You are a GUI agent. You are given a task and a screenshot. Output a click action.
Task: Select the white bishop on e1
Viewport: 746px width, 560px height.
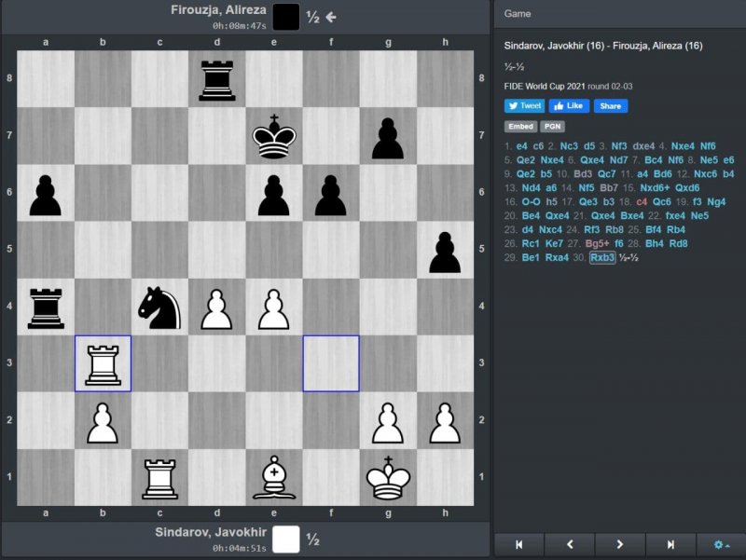tap(273, 477)
